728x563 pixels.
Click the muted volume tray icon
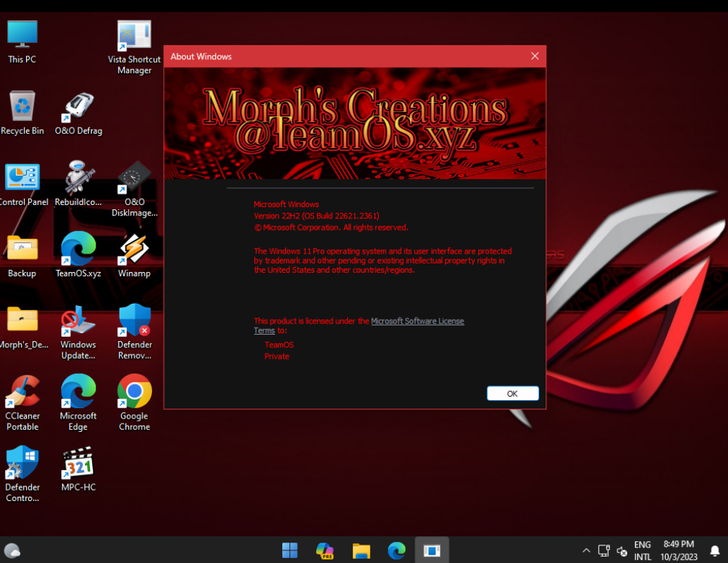[622, 551]
